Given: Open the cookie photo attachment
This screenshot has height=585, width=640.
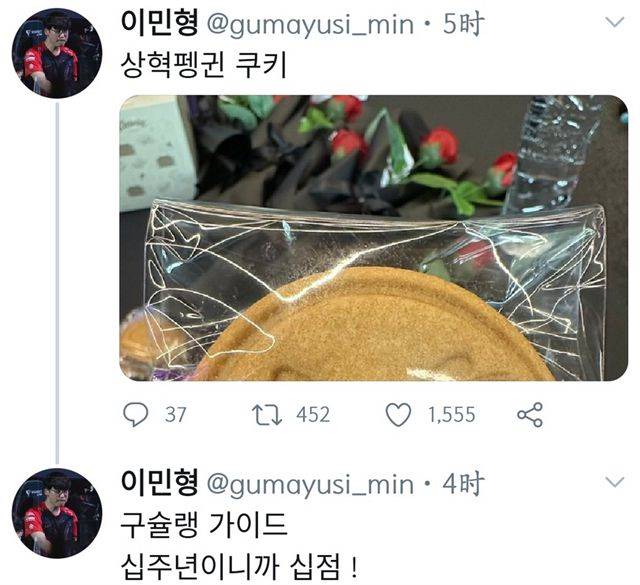Looking at the screenshot, I should (373, 238).
